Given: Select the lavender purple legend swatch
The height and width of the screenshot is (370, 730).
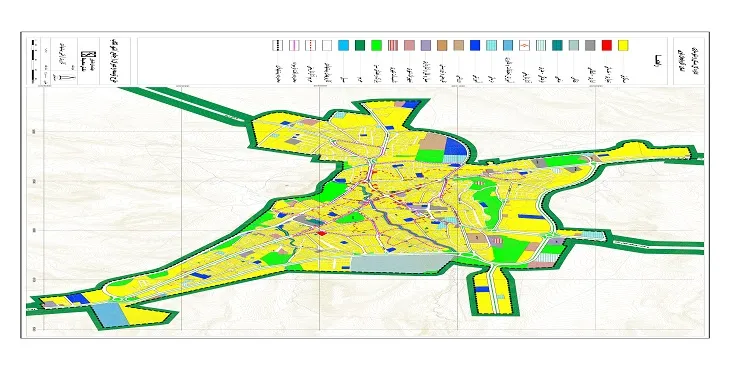Looking at the screenshot, I should coord(426,45).
